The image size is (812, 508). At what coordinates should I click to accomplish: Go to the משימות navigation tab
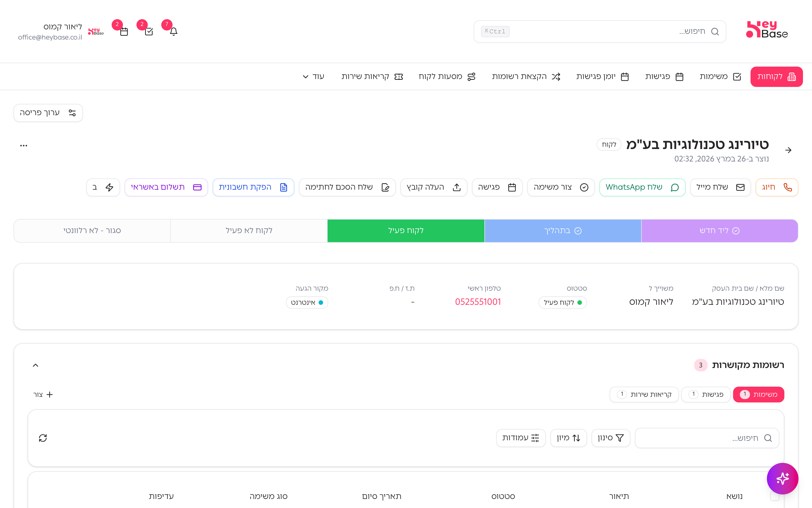pyautogui.click(x=720, y=76)
